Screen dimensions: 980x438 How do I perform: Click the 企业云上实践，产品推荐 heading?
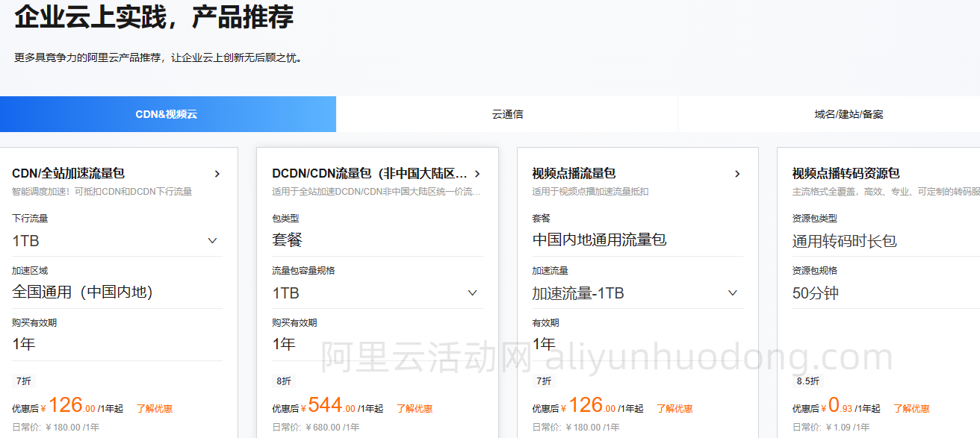click(x=154, y=17)
